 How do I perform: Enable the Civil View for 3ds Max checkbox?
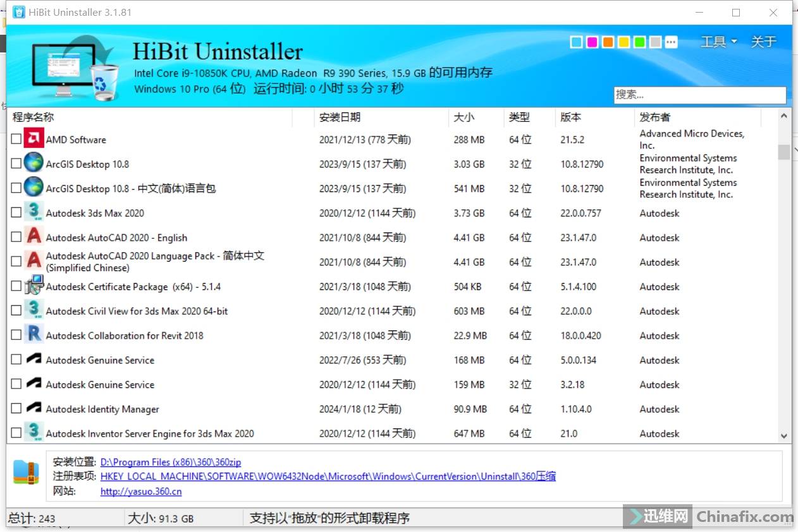tap(16, 310)
